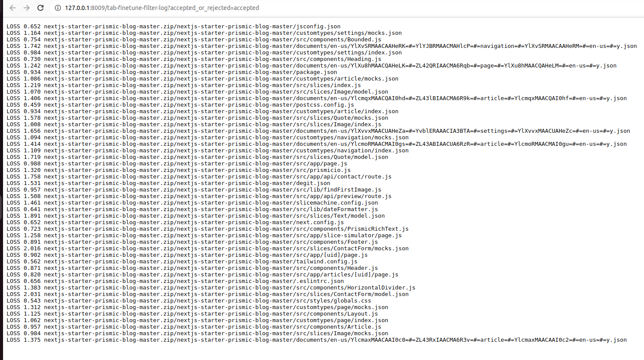
Task: Open the site information info icon
Action: 58,8
